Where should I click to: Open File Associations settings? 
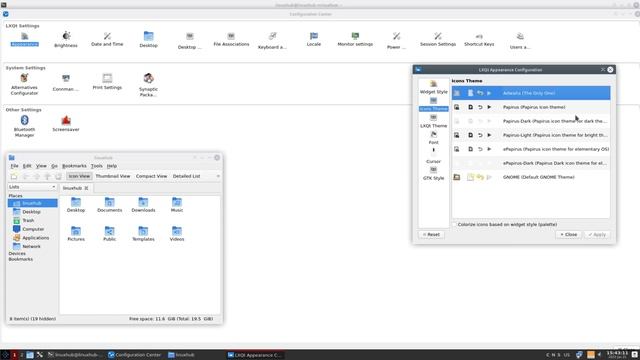(x=231, y=39)
